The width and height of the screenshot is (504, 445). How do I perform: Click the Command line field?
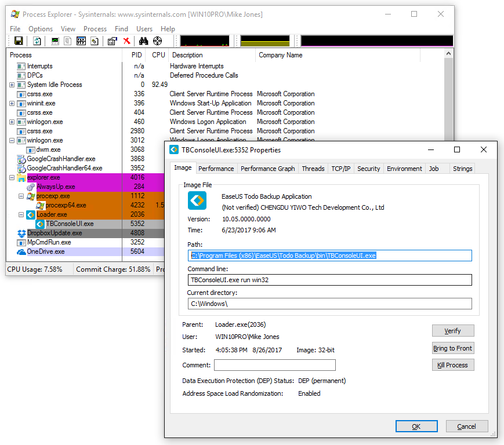pos(330,280)
